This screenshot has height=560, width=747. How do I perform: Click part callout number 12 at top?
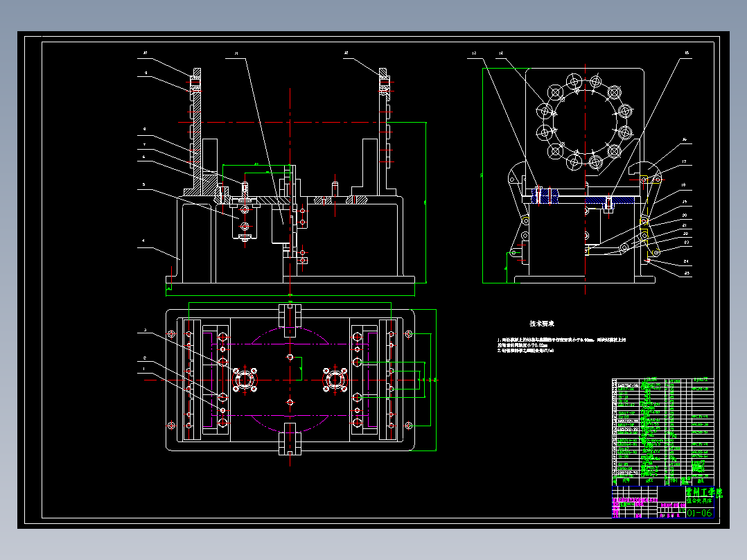coord(346,53)
